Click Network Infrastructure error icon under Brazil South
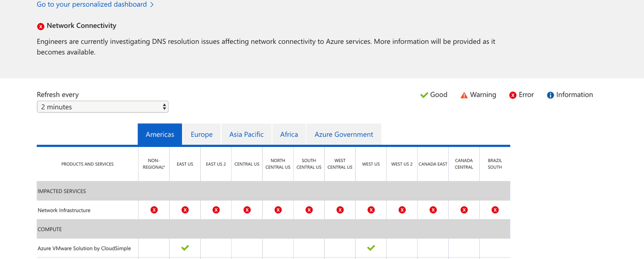 point(495,210)
